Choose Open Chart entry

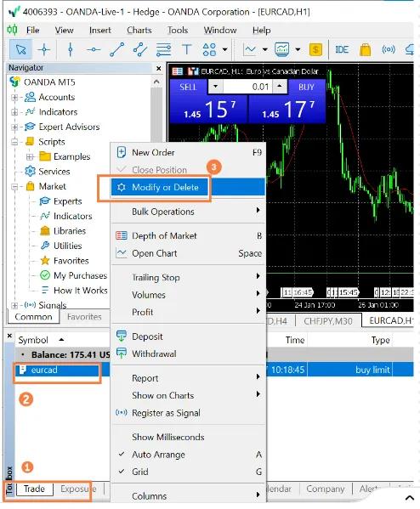[x=189, y=253]
